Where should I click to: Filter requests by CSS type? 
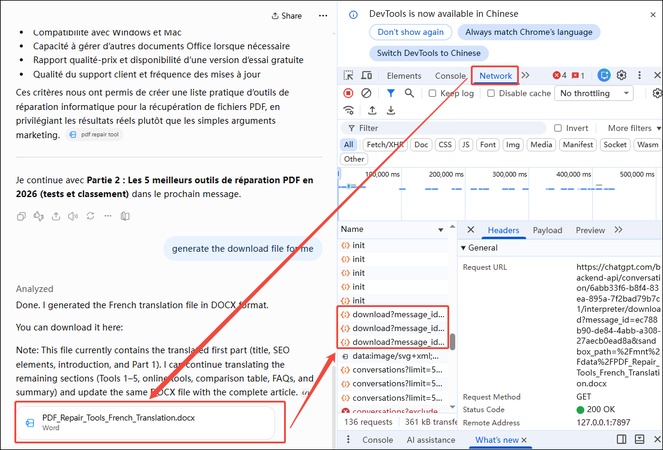445,145
